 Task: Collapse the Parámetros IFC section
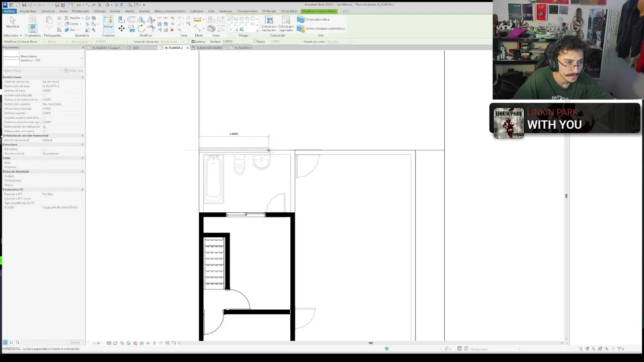pos(82,190)
